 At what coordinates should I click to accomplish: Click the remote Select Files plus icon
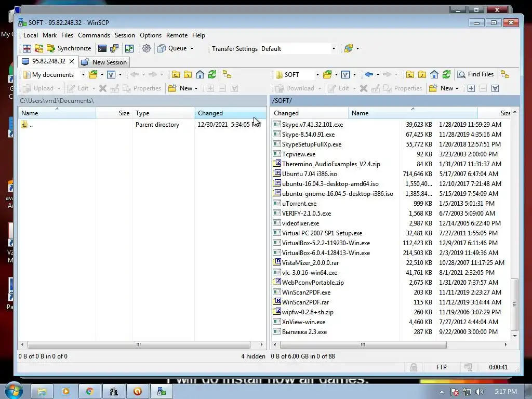pyautogui.click(x=471, y=88)
